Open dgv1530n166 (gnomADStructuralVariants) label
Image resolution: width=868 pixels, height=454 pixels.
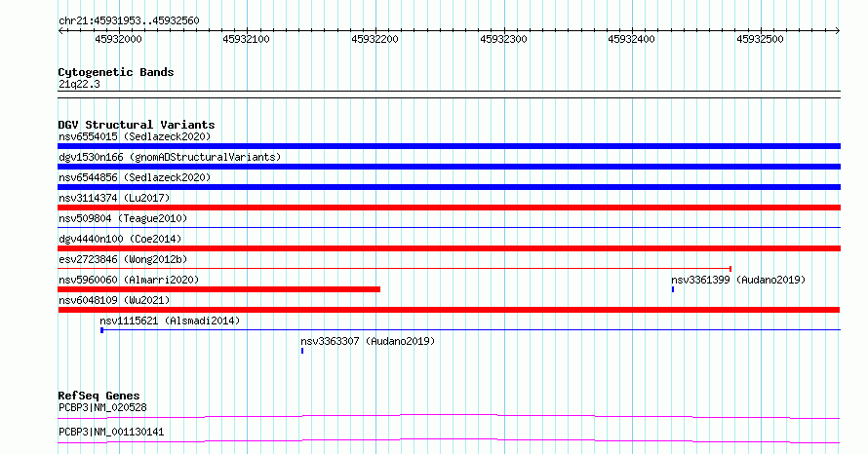pos(170,157)
